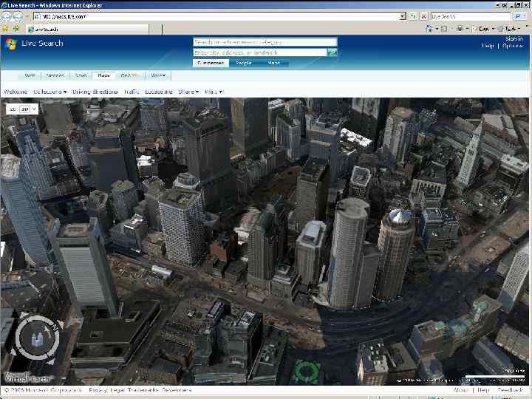Screen dimensions: 532x399
Task: Open the address bar history dropdown
Action: 403,16
